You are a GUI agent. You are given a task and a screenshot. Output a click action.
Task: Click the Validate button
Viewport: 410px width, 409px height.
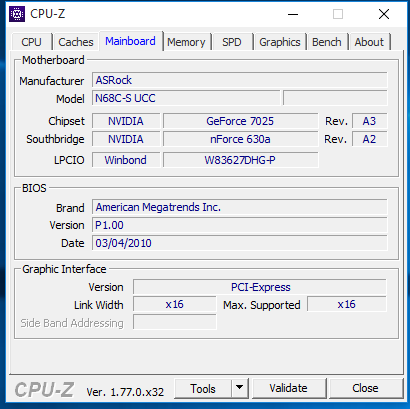pyautogui.click(x=289, y=388)
